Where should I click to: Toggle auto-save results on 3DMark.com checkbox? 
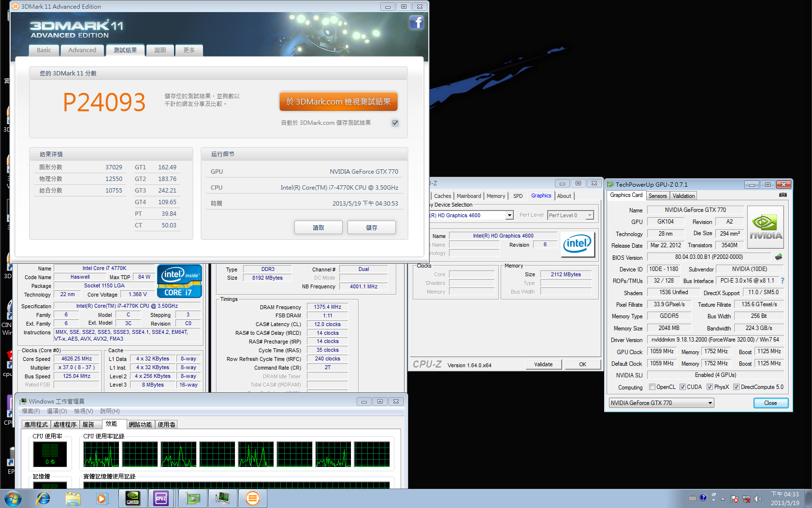coord(395,123)
